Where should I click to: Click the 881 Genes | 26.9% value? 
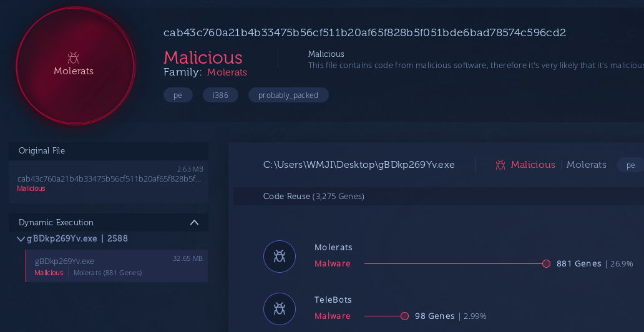(595, 264)
